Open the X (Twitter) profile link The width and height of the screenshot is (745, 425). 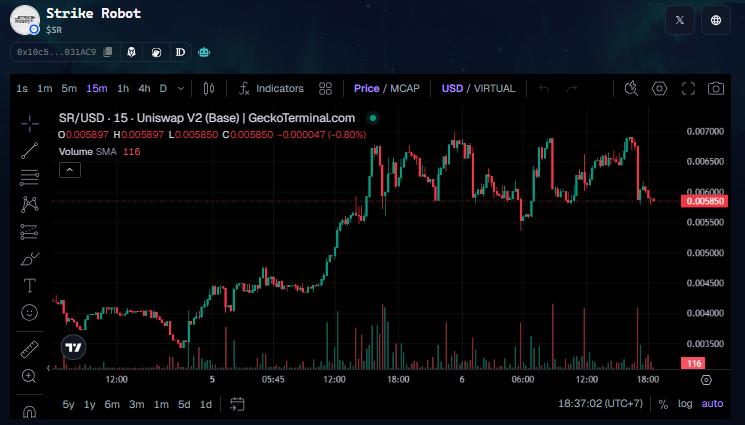point(680,20)
